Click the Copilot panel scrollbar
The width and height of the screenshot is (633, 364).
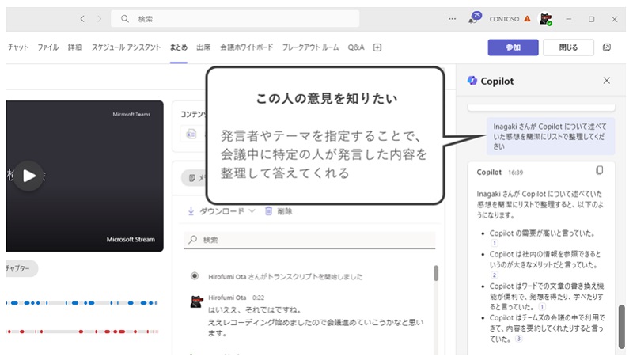pos(622,327)
